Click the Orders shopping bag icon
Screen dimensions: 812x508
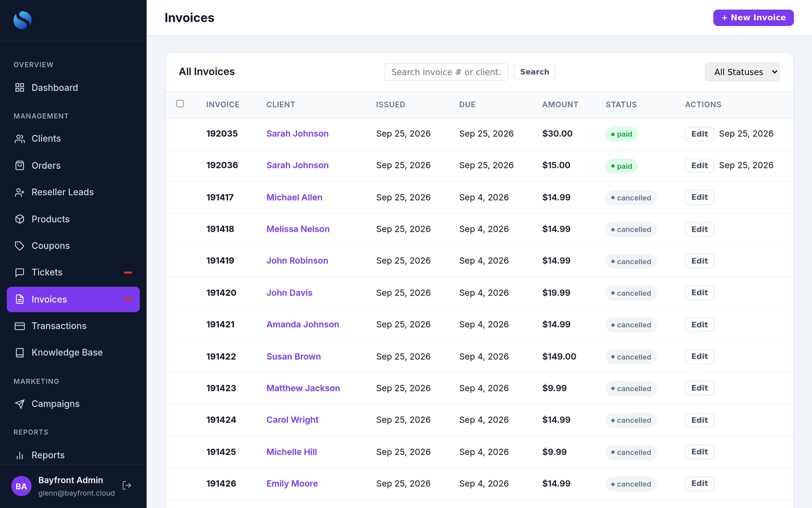tap(20, 165)
